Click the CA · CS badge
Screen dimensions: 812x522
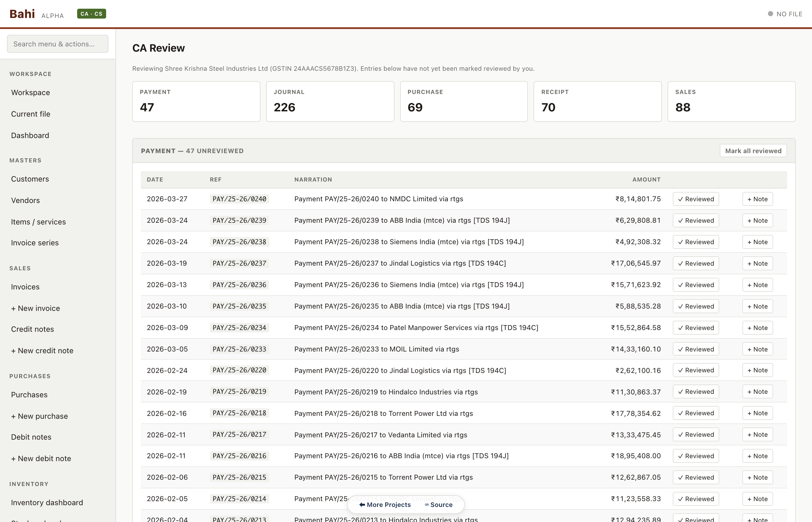click(91, 14)
